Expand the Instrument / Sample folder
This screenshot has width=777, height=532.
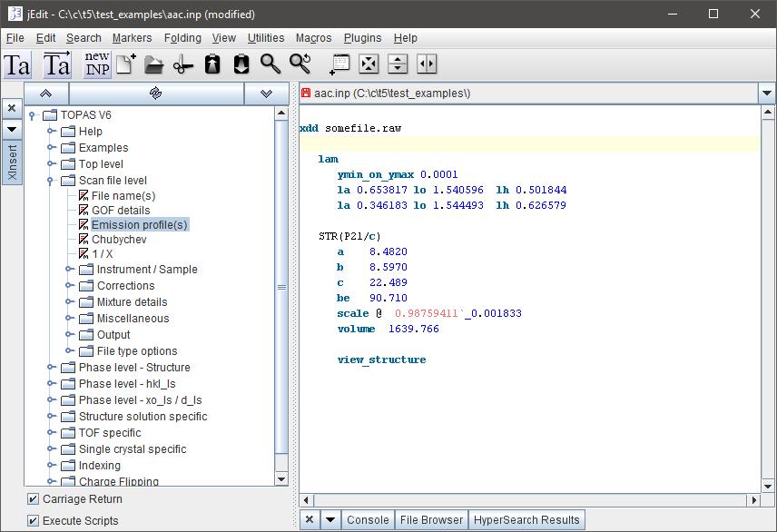point(70,270)
